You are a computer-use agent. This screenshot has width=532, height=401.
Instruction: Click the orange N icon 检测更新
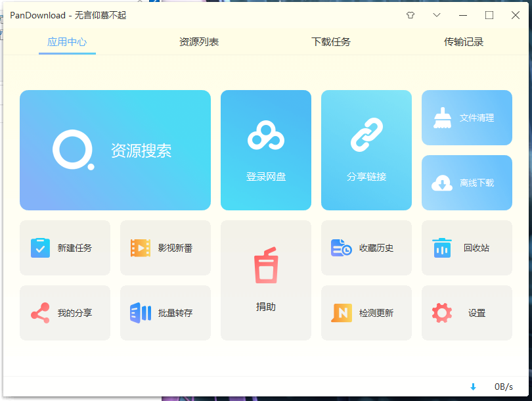tap(342, 313)
